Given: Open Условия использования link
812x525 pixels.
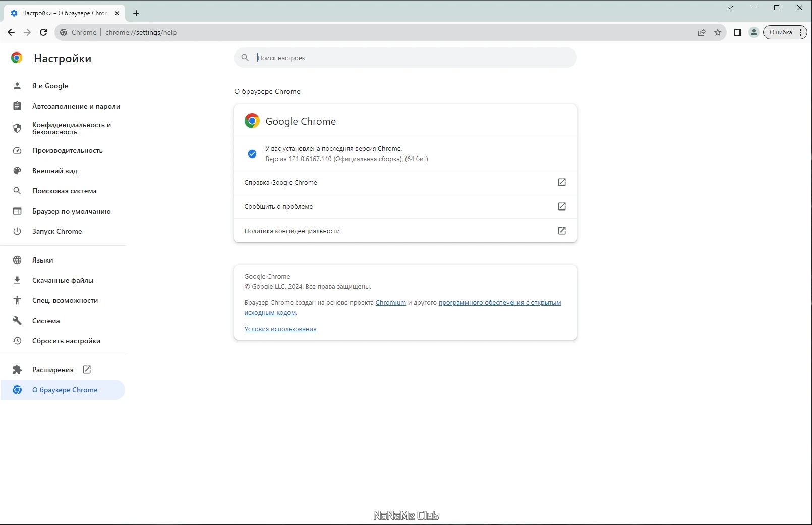Looking at the screenshot, I should (280, 329).
